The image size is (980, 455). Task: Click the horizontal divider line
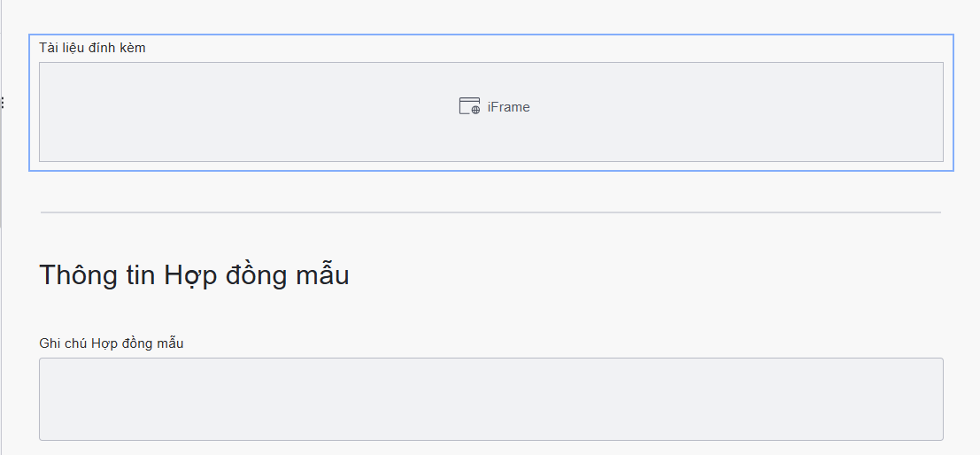click(x=490, y=212)
